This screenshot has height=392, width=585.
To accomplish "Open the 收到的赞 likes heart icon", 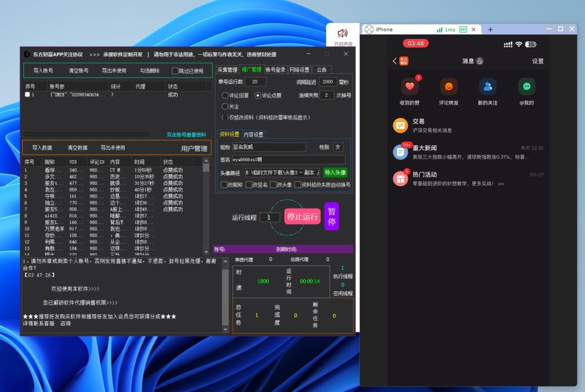I will tap(410, 87).
